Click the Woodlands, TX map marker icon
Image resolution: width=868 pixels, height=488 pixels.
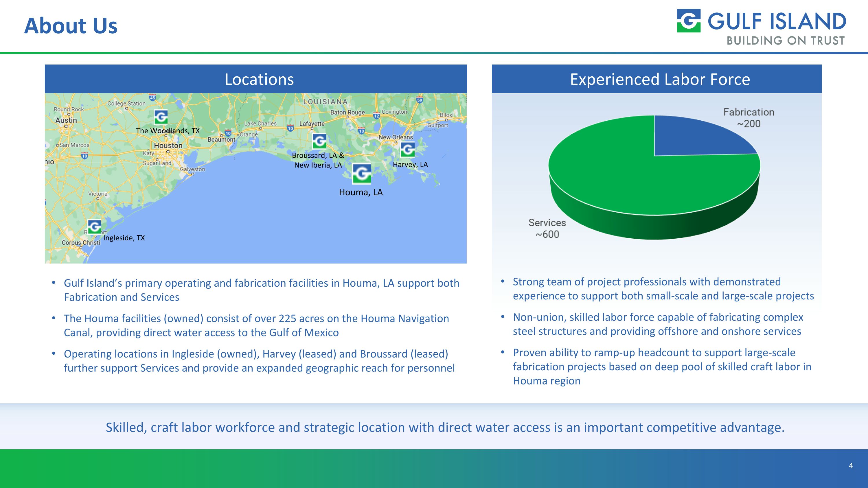(161, 117)
